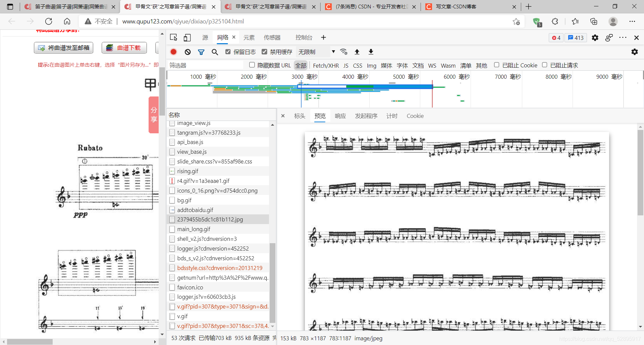This screenshot has height=345, width=644.
Task: Add page to favorites star icon
Action: (516, 21)
